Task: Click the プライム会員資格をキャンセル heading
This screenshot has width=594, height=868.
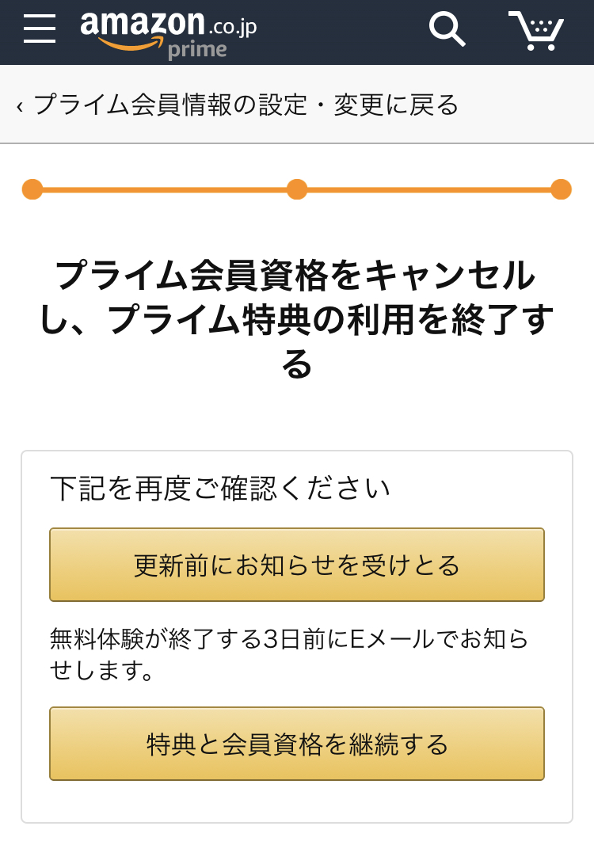Action: (x=297, y=319)
